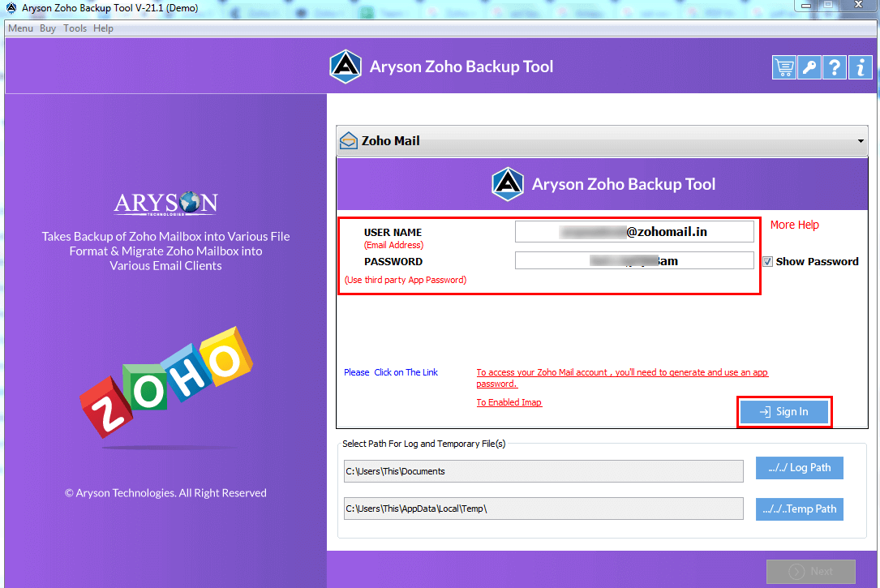
Task: Click the Password input field
Action: point(634,261)
